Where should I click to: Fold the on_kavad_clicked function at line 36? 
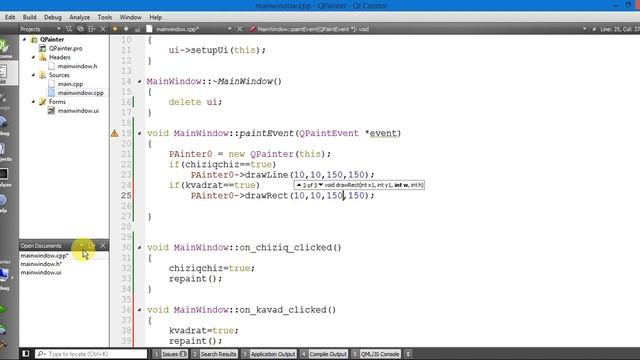[140, 310]
